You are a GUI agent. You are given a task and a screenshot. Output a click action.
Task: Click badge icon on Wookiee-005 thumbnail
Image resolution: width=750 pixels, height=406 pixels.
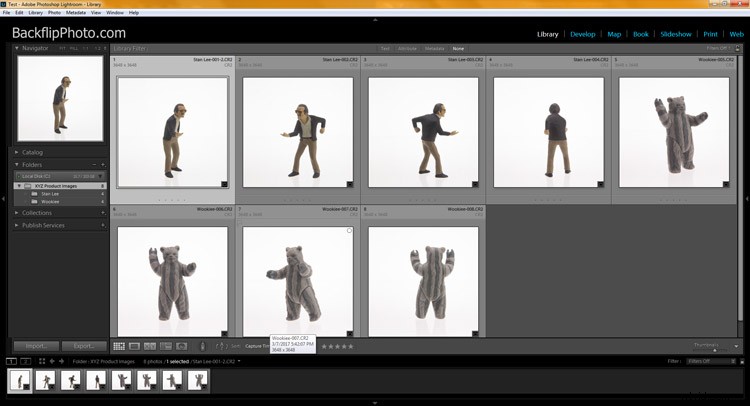click(726, 184)
